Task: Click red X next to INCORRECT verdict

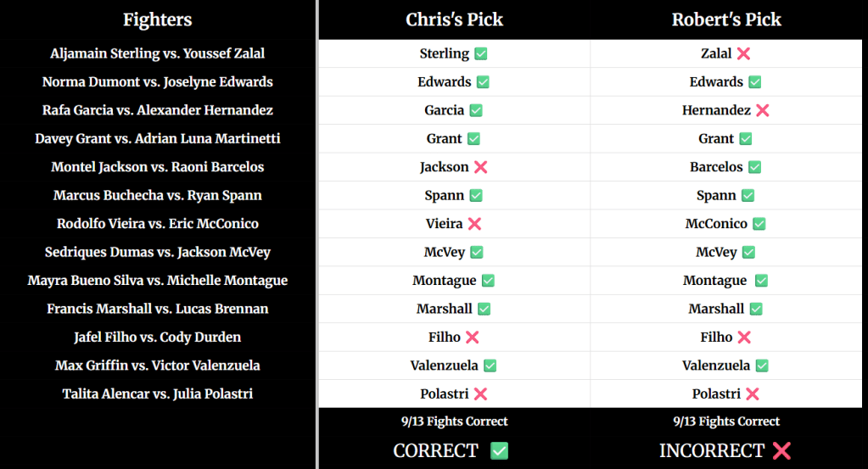Action: pyautogui.click(x=781, y=450)
